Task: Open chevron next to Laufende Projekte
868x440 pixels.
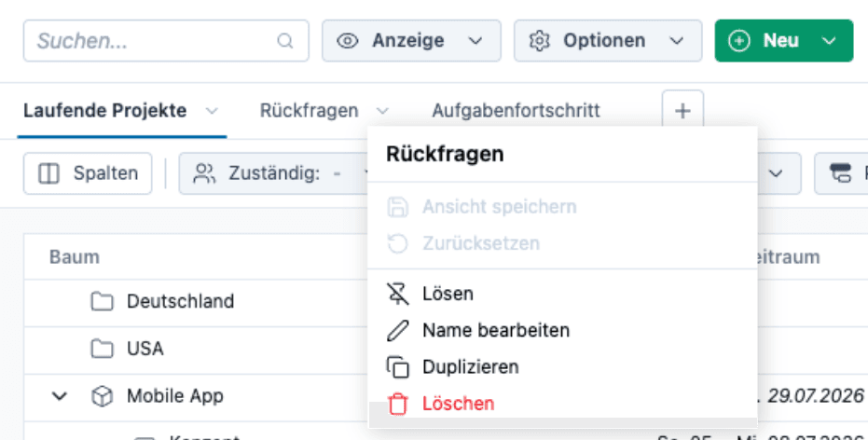Action: pos(212,111)
